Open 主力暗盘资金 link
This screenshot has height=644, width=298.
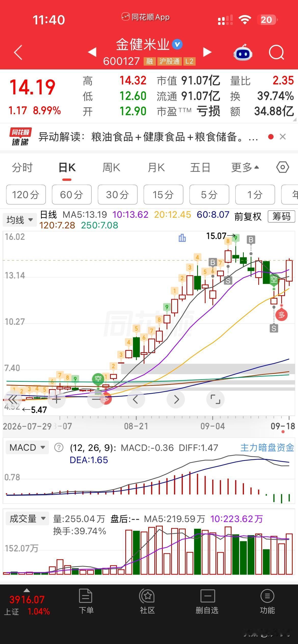point(267,447)
